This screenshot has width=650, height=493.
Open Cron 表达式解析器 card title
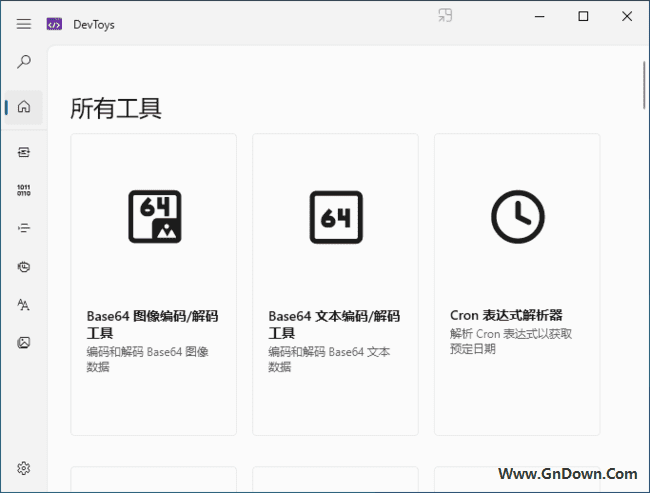point(506,316)
